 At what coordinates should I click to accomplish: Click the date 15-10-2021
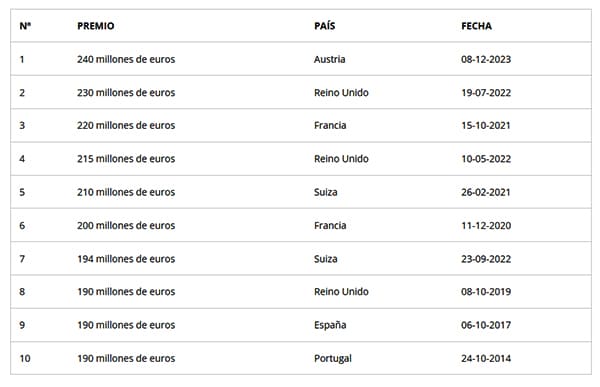click(x=486, y=126)
